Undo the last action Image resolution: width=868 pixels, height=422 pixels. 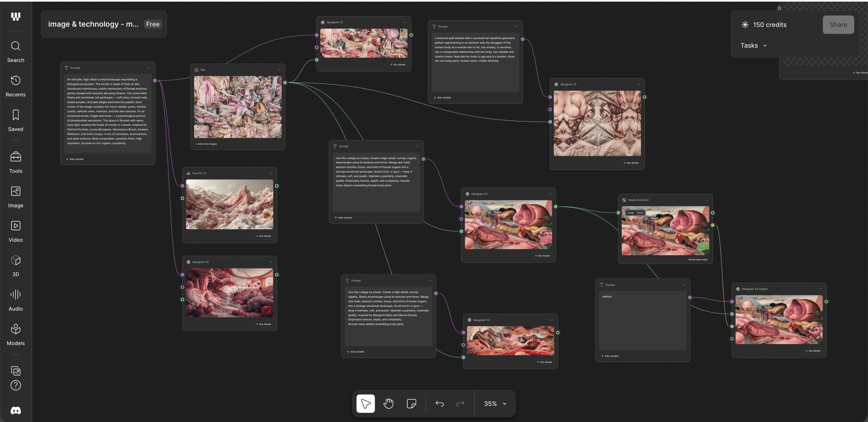coord(439,403)
